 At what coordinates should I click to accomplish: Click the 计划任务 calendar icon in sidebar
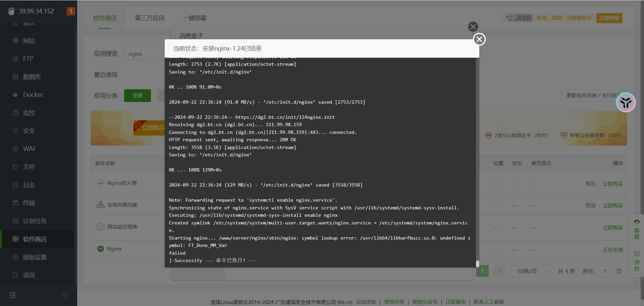tap(15, 221)
